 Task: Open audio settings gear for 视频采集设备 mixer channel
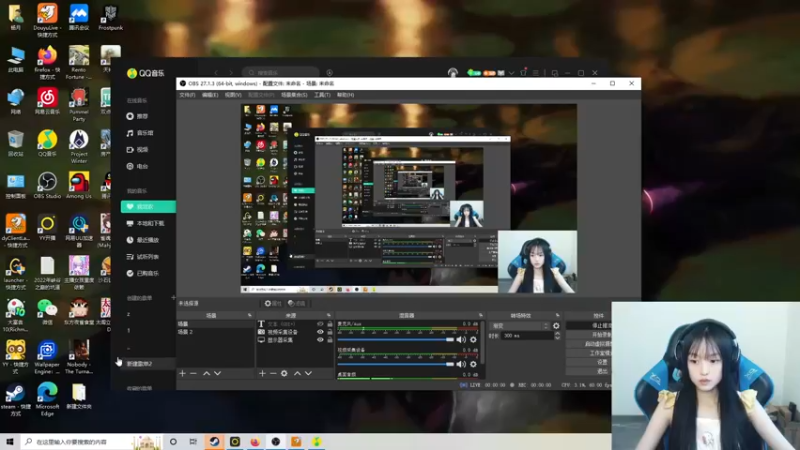[473, 364]
